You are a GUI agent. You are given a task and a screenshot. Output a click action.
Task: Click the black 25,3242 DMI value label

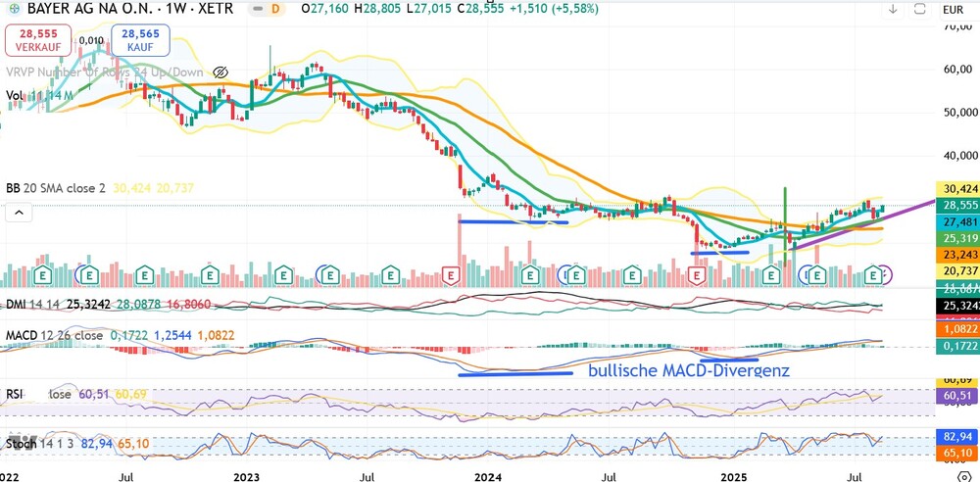[956, 307]
